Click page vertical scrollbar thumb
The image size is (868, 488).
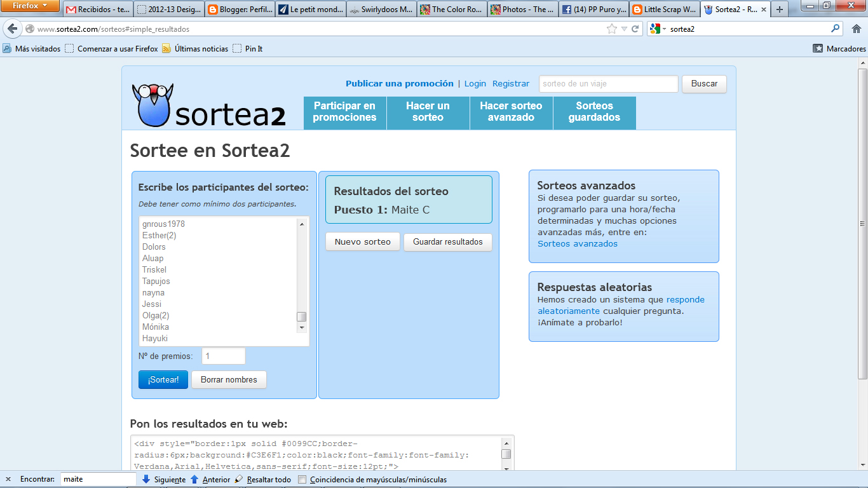[x=862, y=222]
